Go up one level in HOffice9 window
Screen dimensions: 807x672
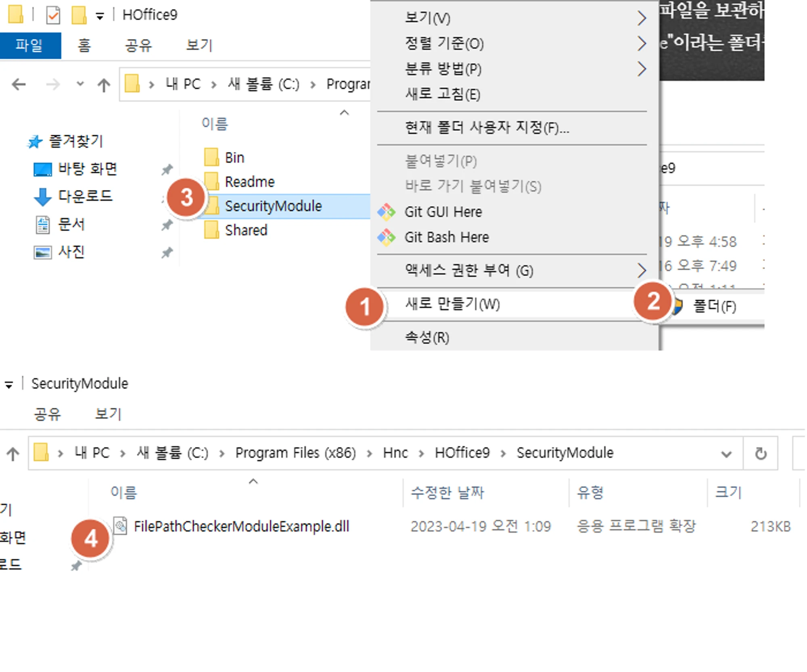tap(104, 85)
